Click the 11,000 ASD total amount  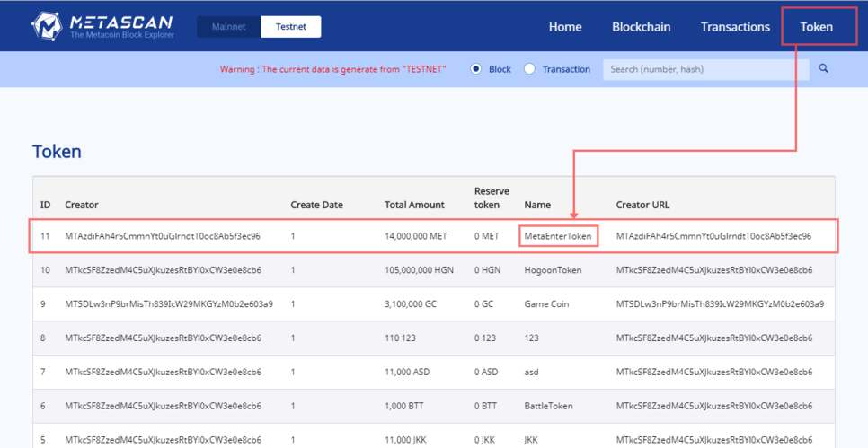[407, 372]
